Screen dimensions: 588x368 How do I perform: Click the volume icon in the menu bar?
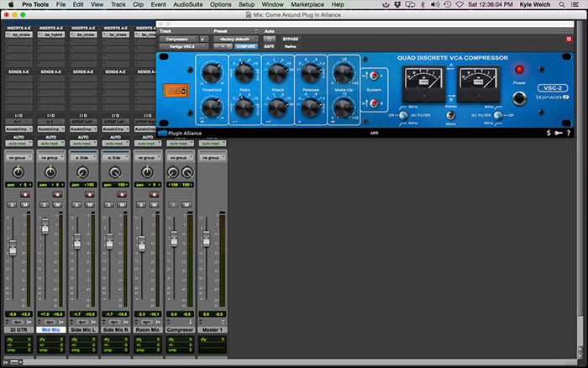coord(435,4)
